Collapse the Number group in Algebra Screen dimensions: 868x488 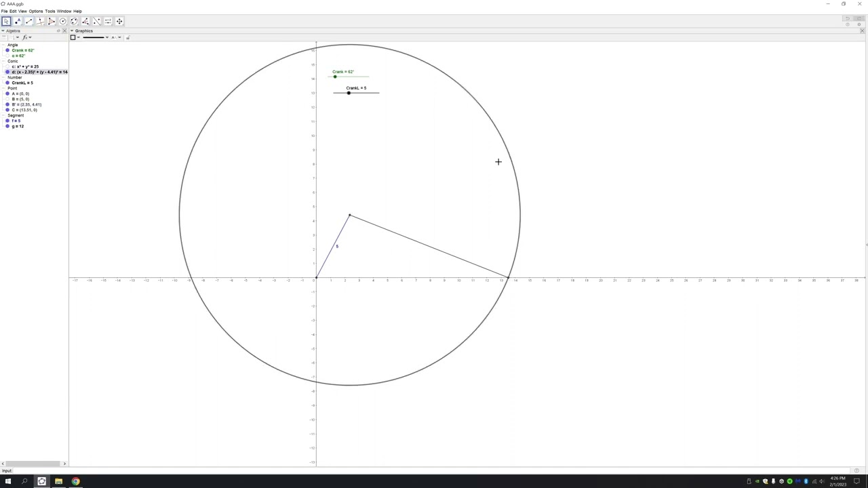[x=3, y=77]
